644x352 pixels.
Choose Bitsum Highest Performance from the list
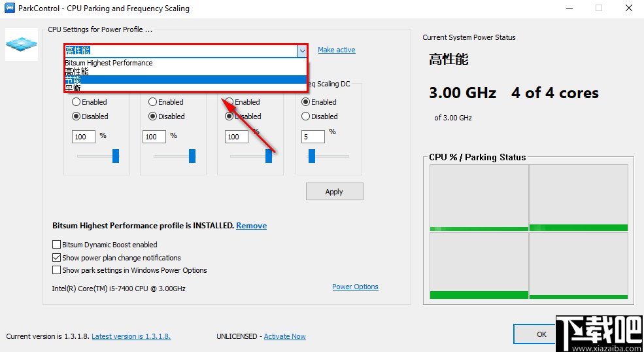(x=186, y=63)
